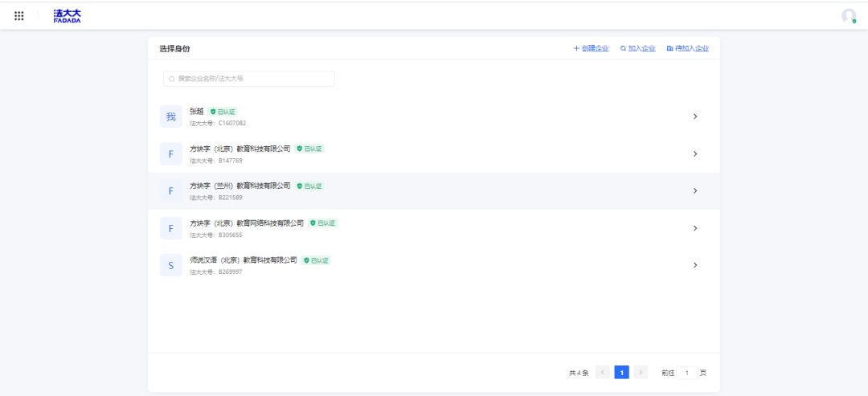Click the 我 avatar for 张越
The image size is (868, 396).
click(170, 116)
